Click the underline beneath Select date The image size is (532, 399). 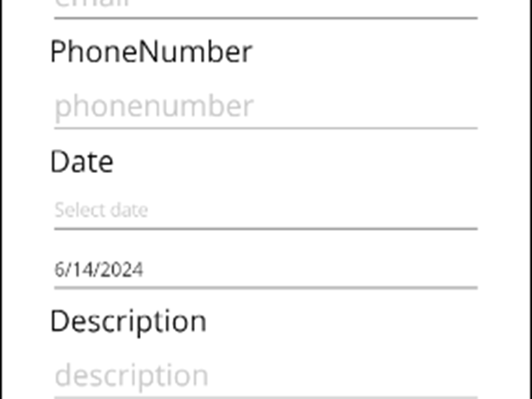pyautogui.click(x=266, y=229)
